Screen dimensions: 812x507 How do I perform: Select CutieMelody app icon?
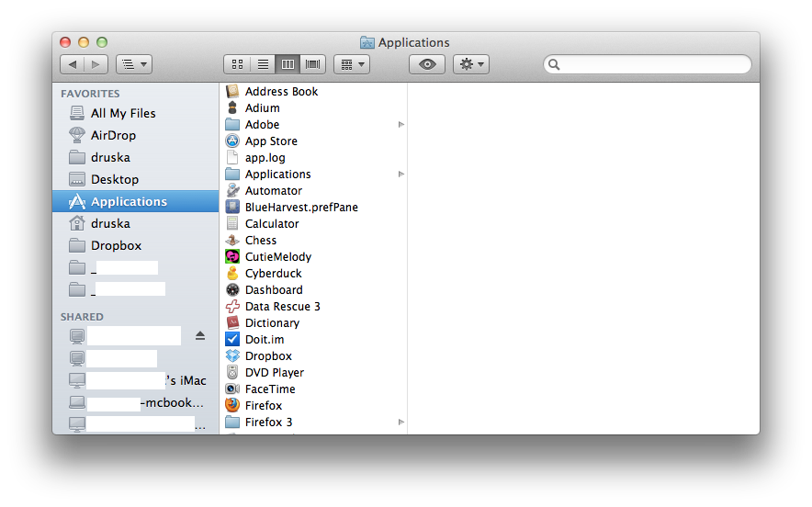[x=232, y=256]
